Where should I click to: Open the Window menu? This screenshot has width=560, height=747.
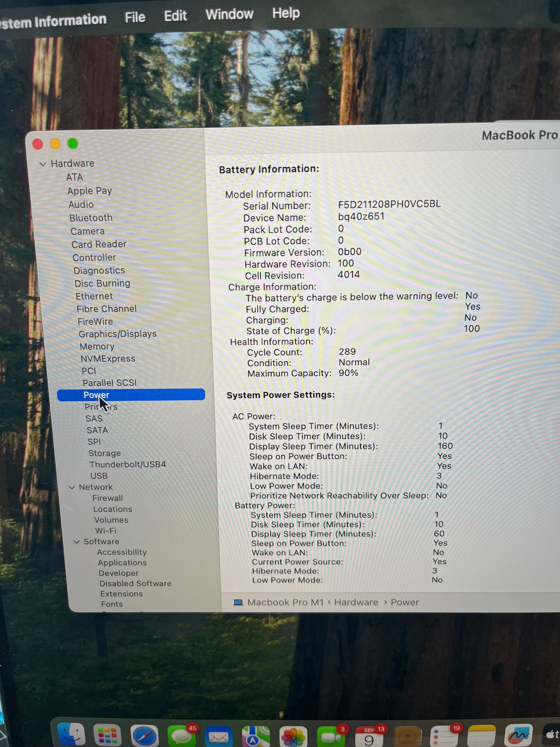pyautogui.click(x=229, y=14)
